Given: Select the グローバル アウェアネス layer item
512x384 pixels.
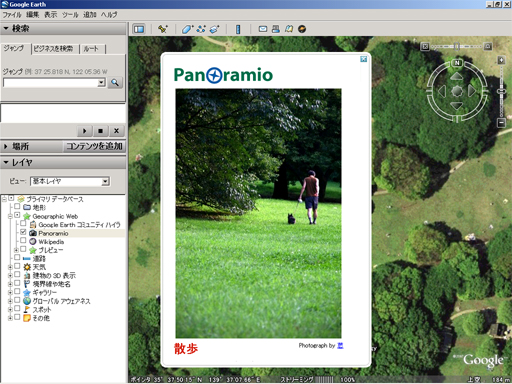Looking at the screenshot, I should [x=61, y=301].
